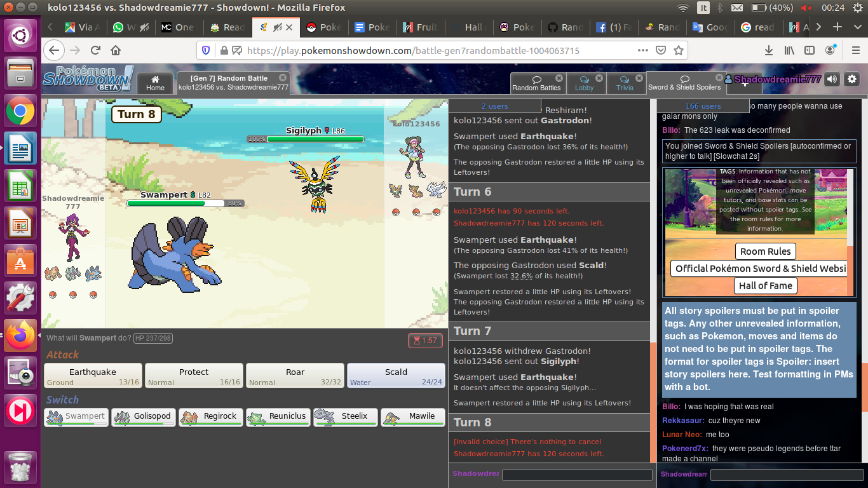Open page actions three-dots menu
Viewport: 868px width, 488px height.
coord(643,50)
